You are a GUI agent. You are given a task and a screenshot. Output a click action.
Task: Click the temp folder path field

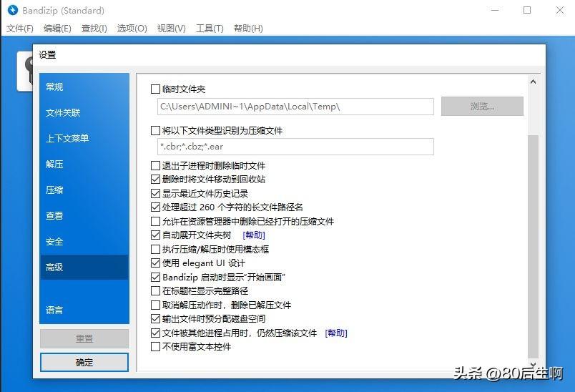pos(295,107)
